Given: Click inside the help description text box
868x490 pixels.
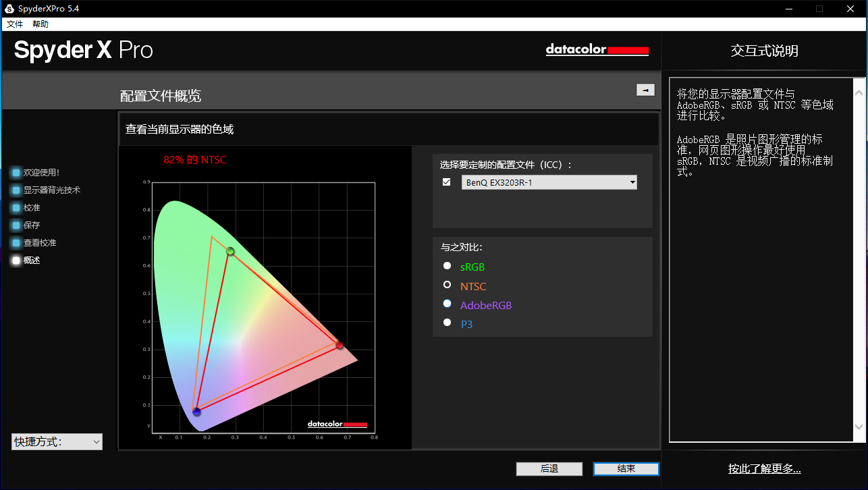Looking at the screenshot, I should point(761,260).
